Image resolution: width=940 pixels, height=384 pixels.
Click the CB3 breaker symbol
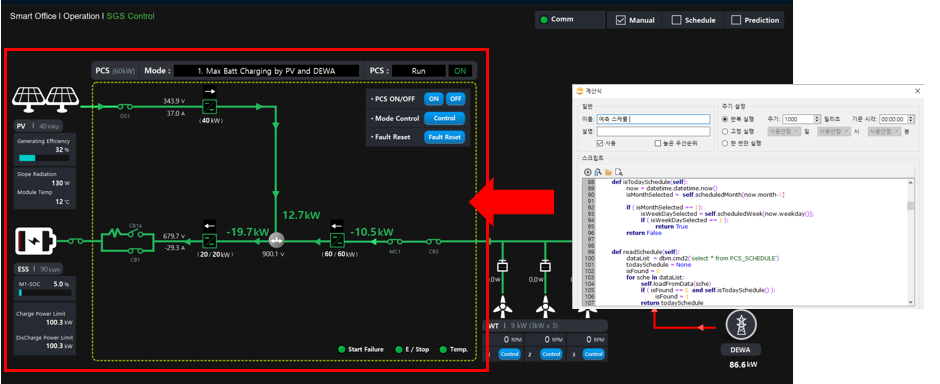coord(433,241)
